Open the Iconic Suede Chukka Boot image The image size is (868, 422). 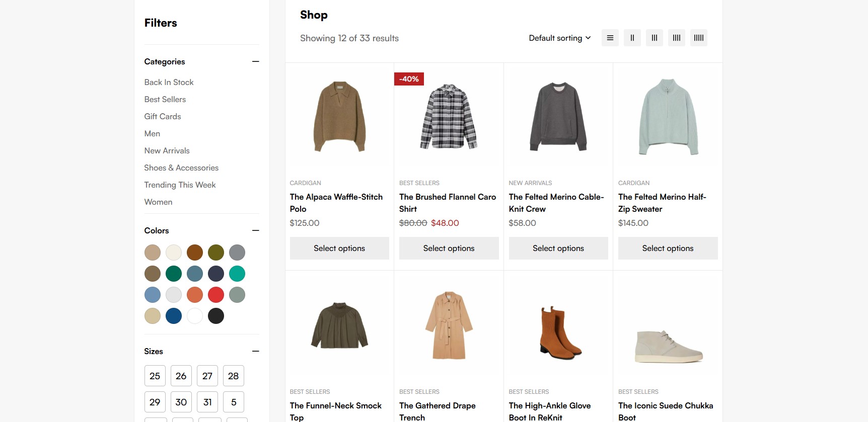[668, 325]
